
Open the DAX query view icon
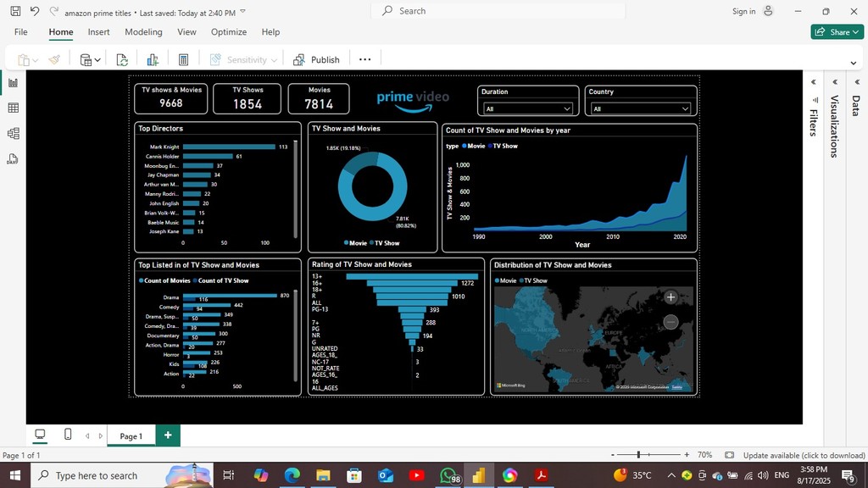pyautogui.click(x=13, y=158)
